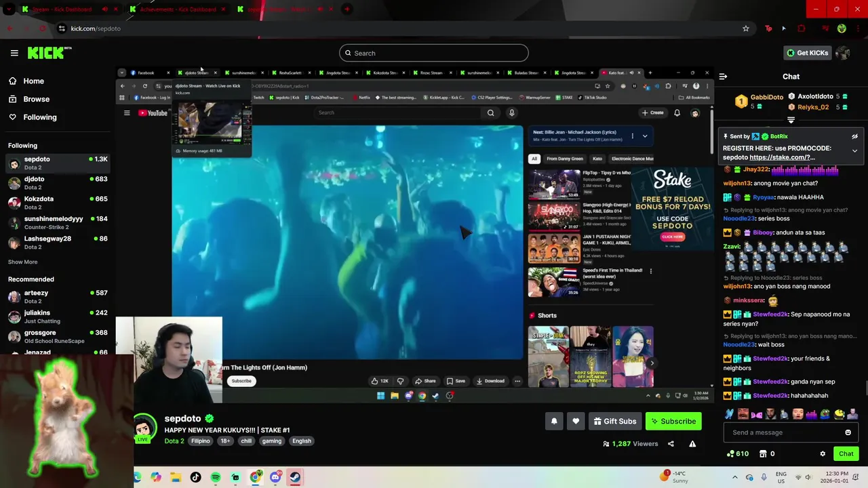Open the recommended channel juliakins
This screenshot has width=868, height=488.
pos(58,317)
